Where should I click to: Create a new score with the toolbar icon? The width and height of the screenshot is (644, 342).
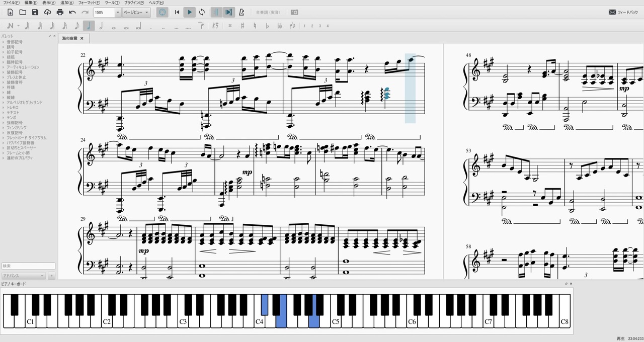(x=10, y=12)
